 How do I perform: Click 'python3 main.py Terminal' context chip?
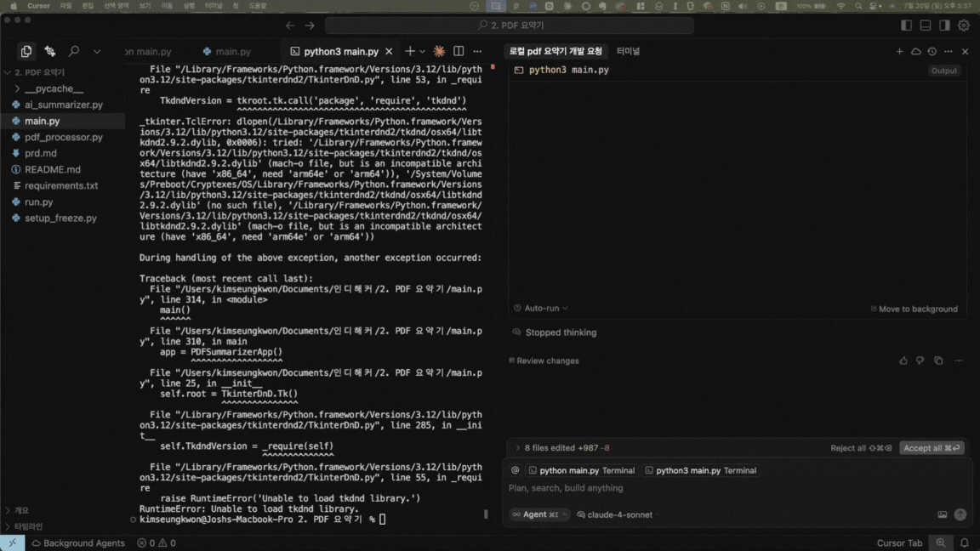click(x=701, y=470)
